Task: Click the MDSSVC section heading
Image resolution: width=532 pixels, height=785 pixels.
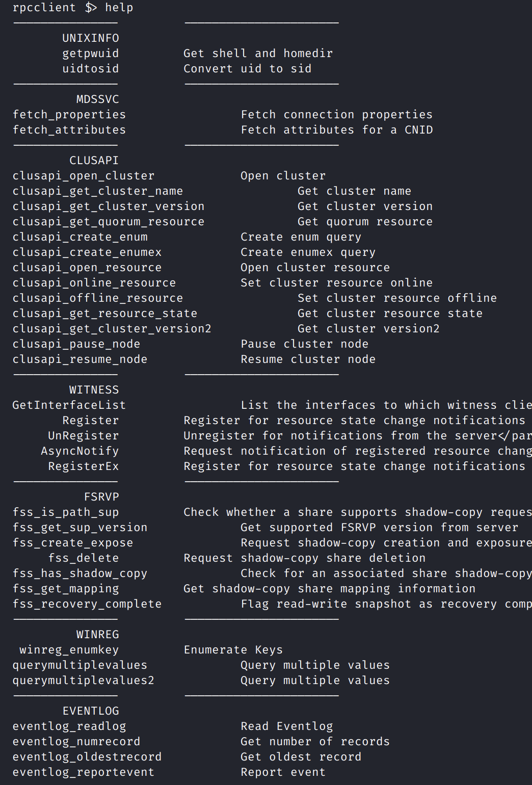Action: click(97, 99)
